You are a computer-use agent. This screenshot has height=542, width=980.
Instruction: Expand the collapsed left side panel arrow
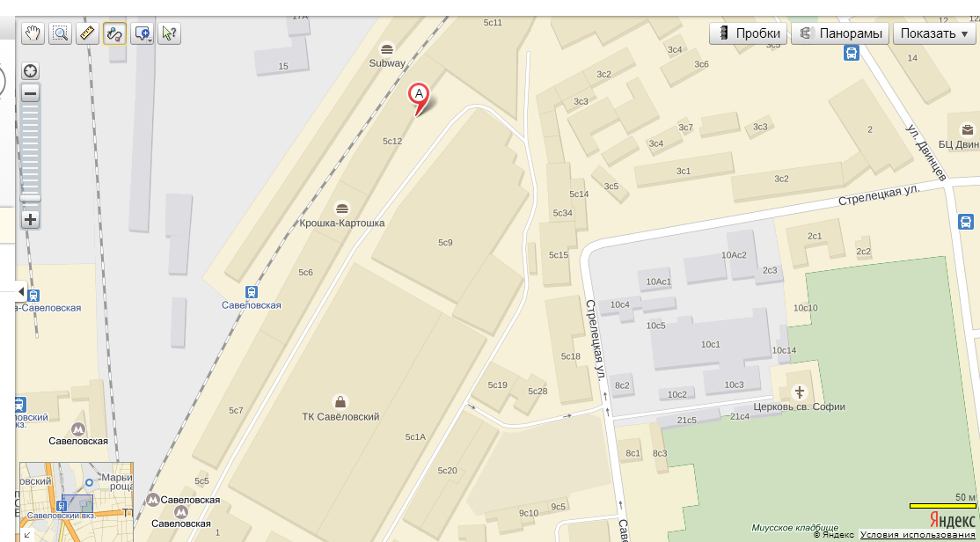[20, 291]
